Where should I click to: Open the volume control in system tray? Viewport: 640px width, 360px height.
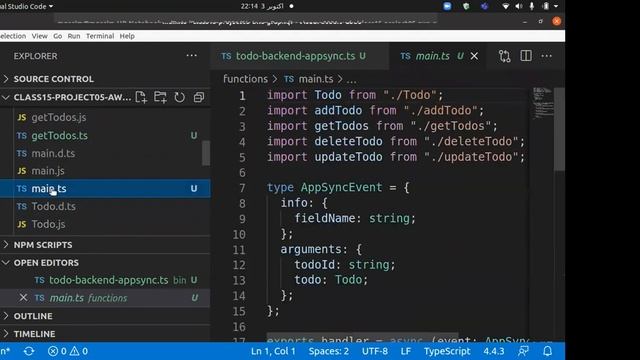[x=518, y=6]
